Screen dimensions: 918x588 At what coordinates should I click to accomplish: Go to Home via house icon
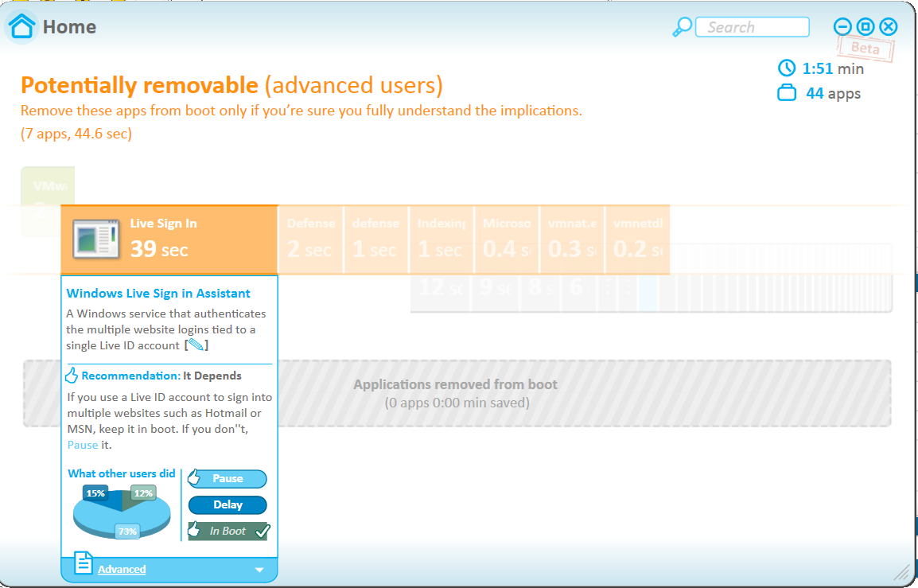(21, 26)
